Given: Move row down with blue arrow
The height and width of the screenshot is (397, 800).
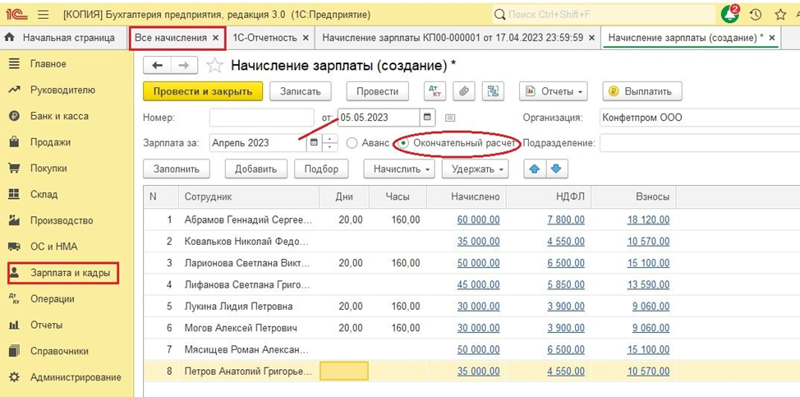Looking at the screenshot, I should (557, 169).
